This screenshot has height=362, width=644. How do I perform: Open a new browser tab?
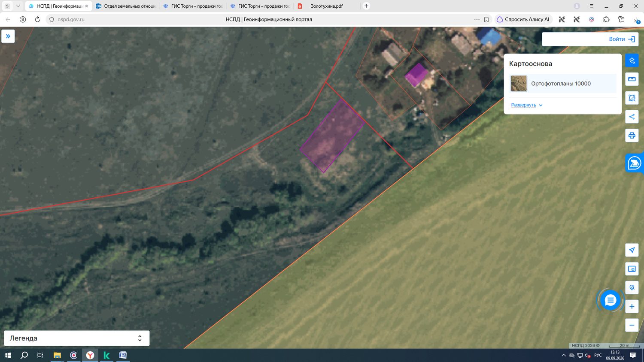(x=366, y=6)
